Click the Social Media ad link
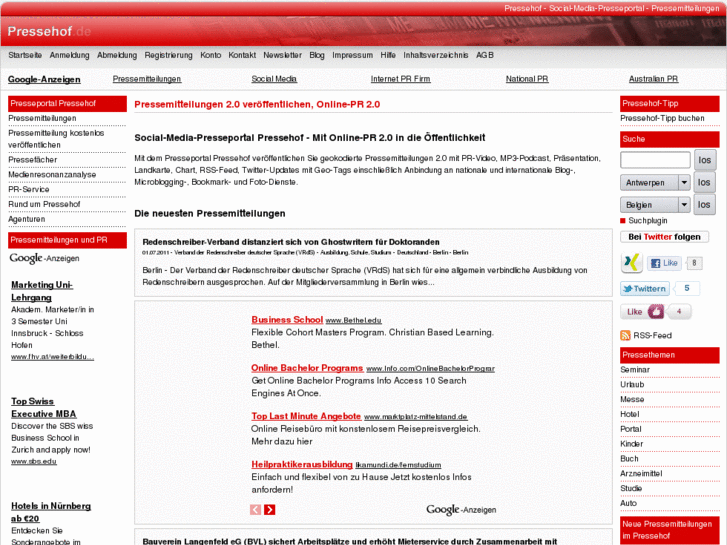The height and width of the screenshot is (545, 727). [x=274, y=79]
